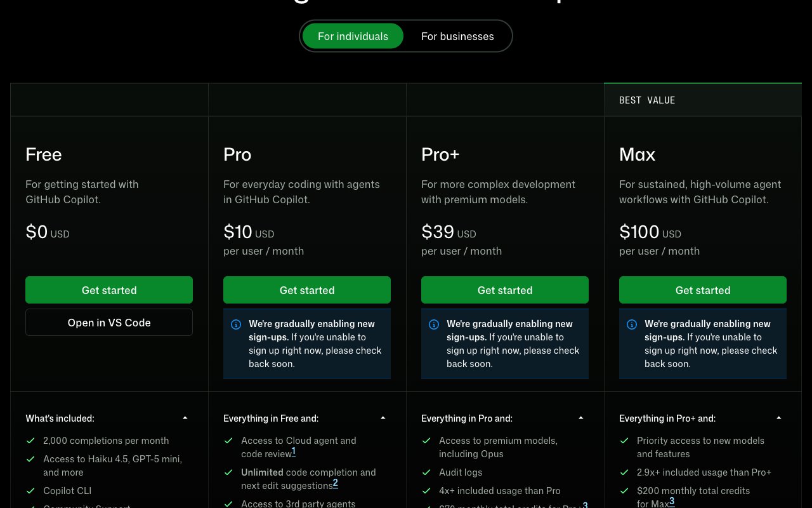812x508 pixels.
Task: Click checkmark beside $200 monthly total credits
Action: click(624, 490)
